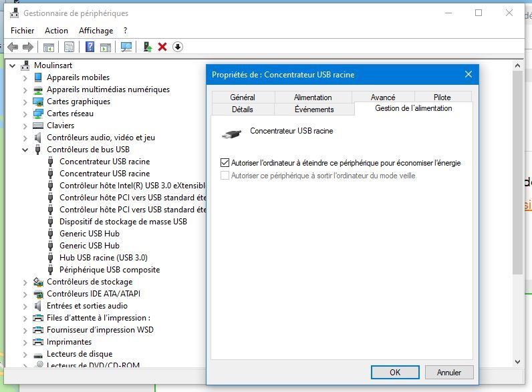Uncheck the allow computer to turn off device option
The height and width of the screenshot is (392, 532).
pos(225,162)
